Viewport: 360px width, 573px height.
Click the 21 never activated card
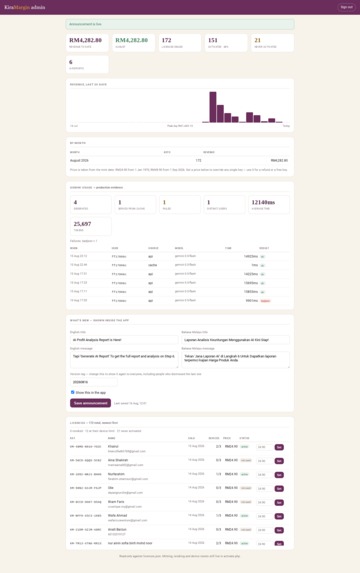pos(272,43)
